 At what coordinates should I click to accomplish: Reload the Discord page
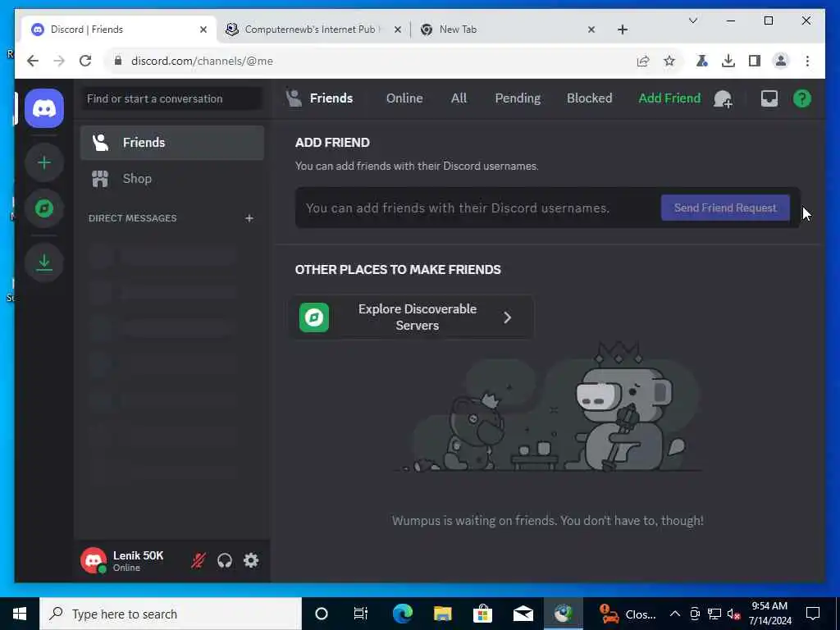tap(85, 61)
